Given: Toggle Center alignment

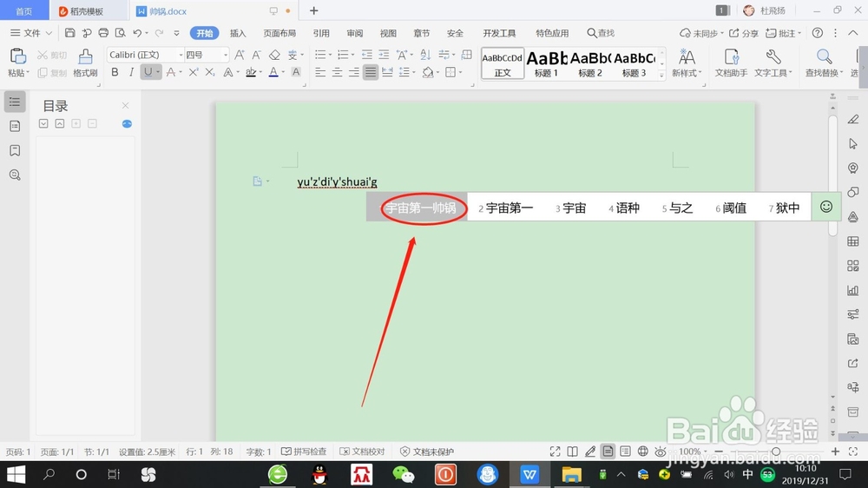Looking at the screenshot, I should (x=337, y=72).
